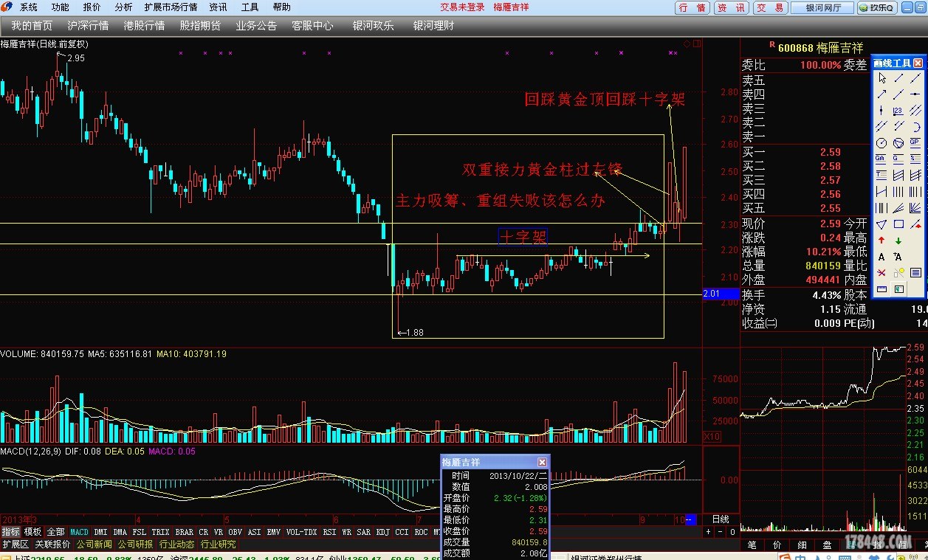Click the 银河网厅 button
Viewport: 928px width, 560px height.
click(822, 7)
